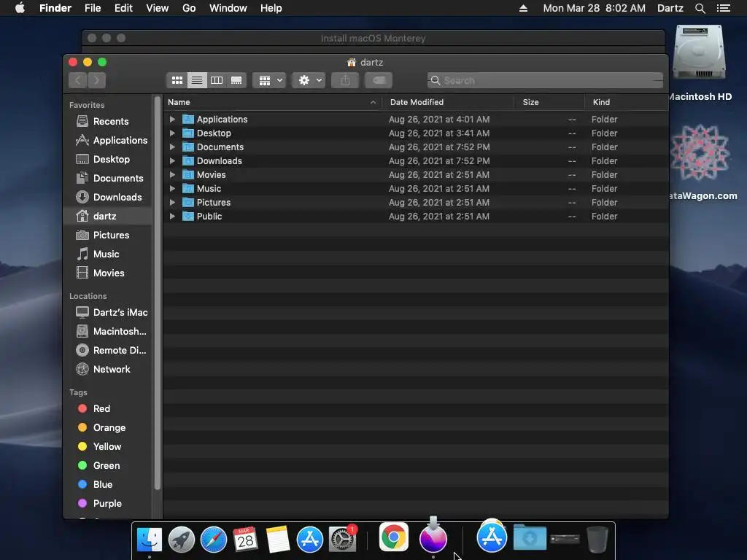747x560 pixels.
Task: Open the gear Action menu
Action: click(309, 80)
